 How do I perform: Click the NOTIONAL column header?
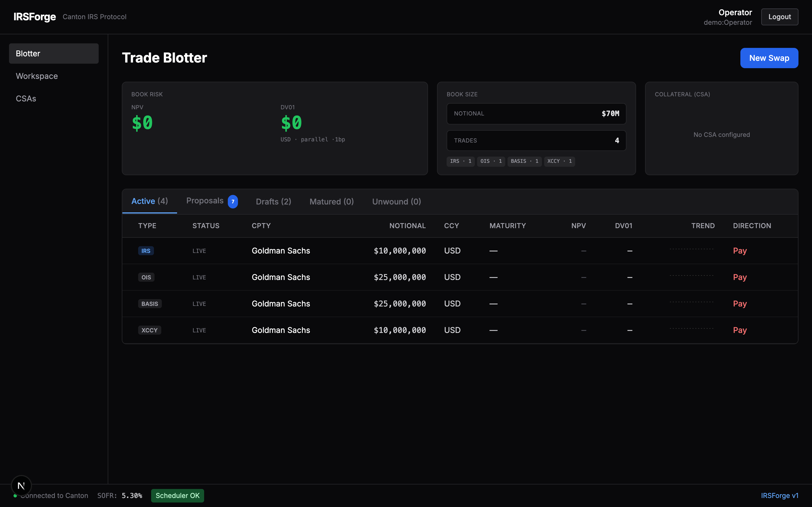407,226
